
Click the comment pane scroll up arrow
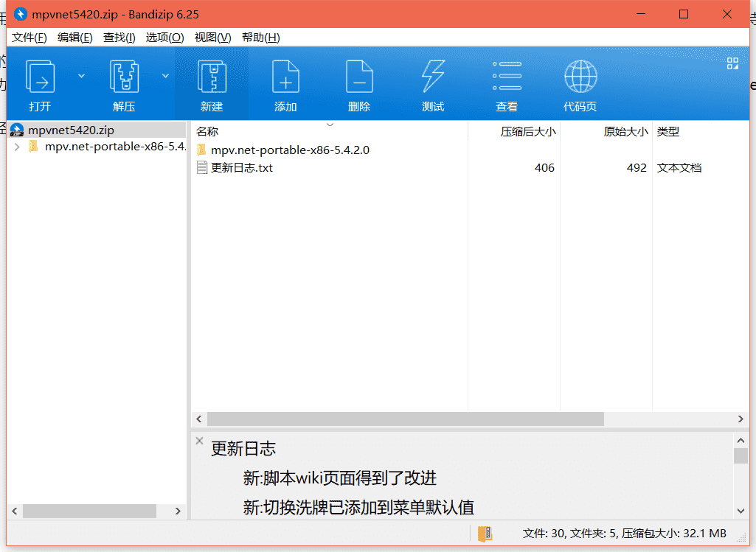[x=741, y=440]
